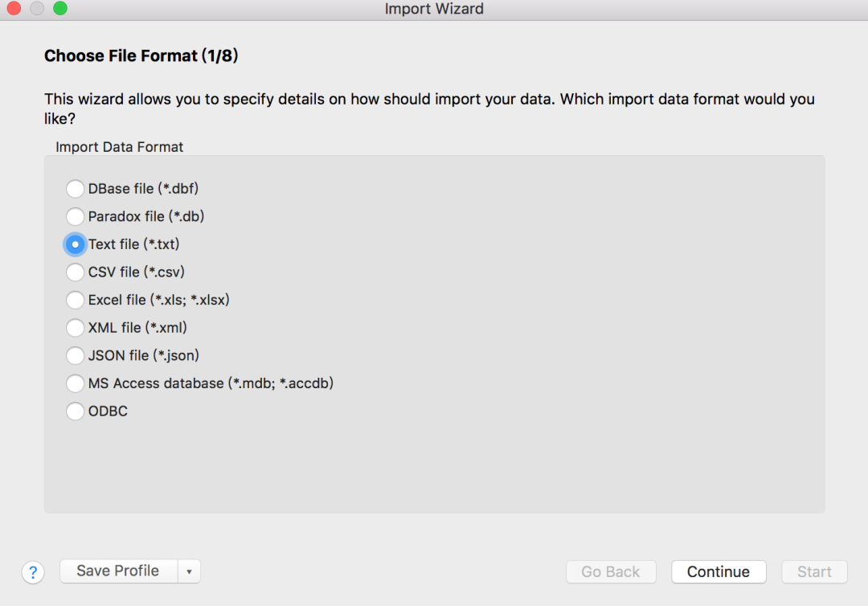Choose Excel file (*.xls; *.xlsx) option
The image size is (868, 606).
pos(75,300)
